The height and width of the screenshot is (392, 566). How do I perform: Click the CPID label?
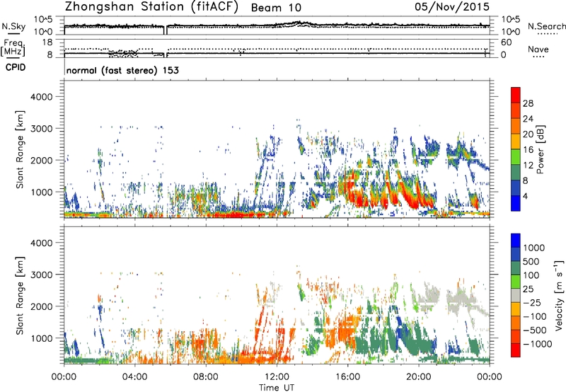point(16,67)
